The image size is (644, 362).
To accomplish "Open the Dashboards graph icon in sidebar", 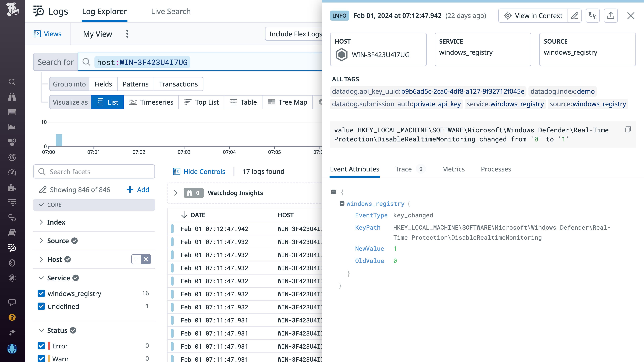I will pos(12,127).
